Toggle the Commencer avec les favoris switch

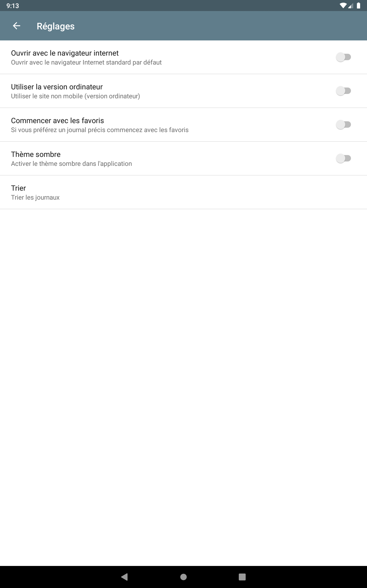pyautogui.click(x=343, y=125)
